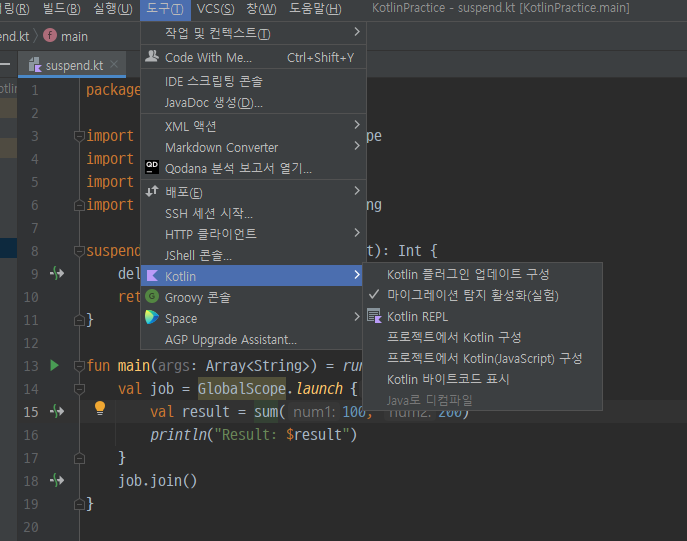687x541 pixels.
Task: Click the deployment arrows icon
Action: point(152,191)
